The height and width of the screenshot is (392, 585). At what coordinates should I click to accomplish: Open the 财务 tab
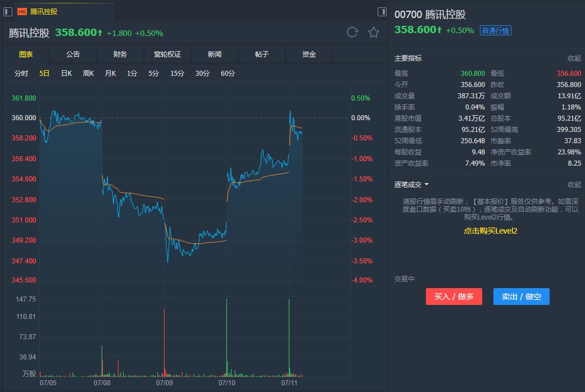(120, 54)
